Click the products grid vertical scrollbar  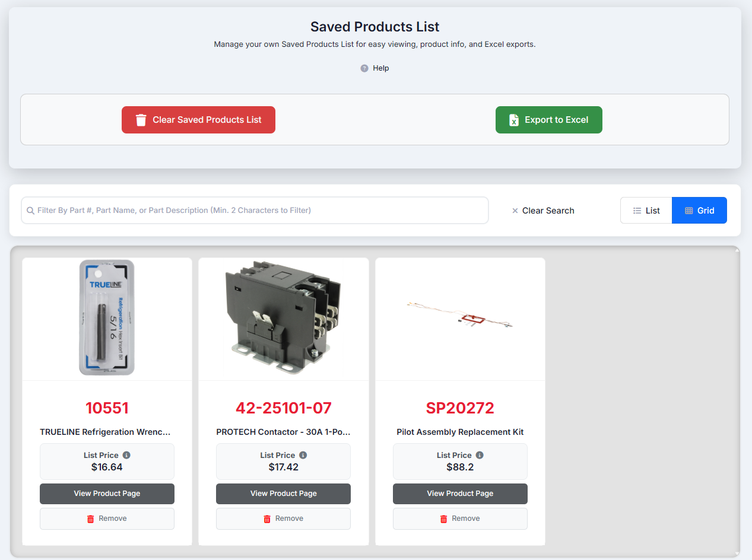pyautogui.click(x=737, y=402)
